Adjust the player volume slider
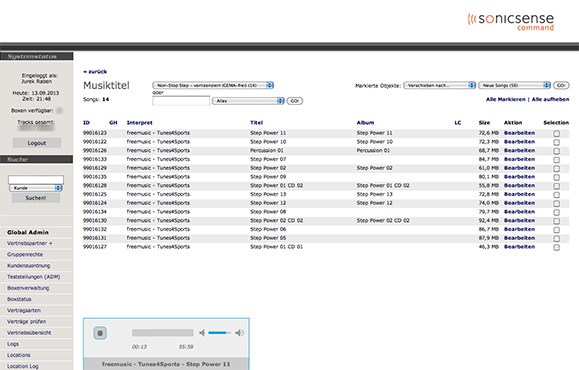The height and width of the screenshot is (370, 579). [219, 333]
